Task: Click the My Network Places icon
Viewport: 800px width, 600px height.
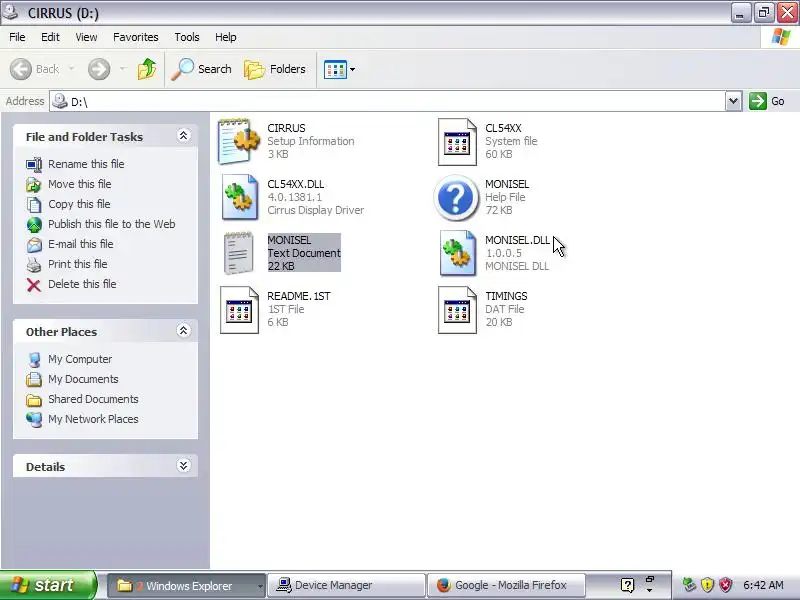Action: [x=34, y=419]
